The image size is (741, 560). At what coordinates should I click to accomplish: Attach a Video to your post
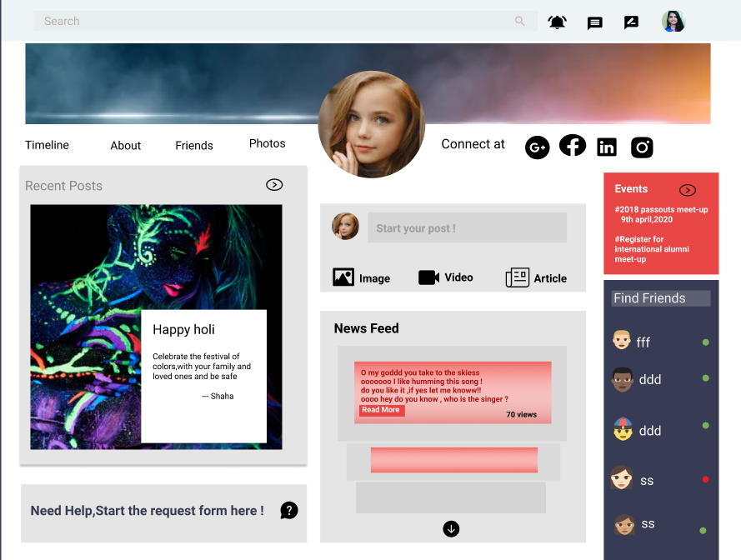point(446,277)
